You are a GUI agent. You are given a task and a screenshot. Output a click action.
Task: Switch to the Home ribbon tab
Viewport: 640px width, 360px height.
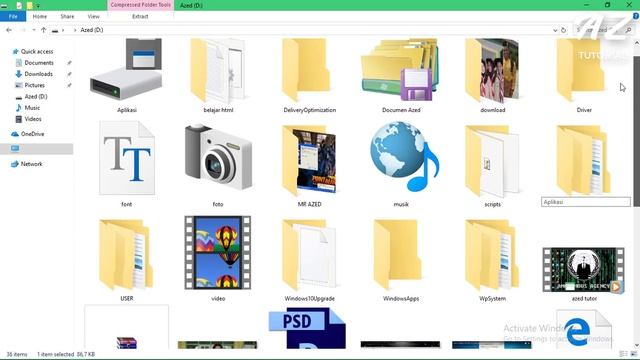[x=40, y=16]
